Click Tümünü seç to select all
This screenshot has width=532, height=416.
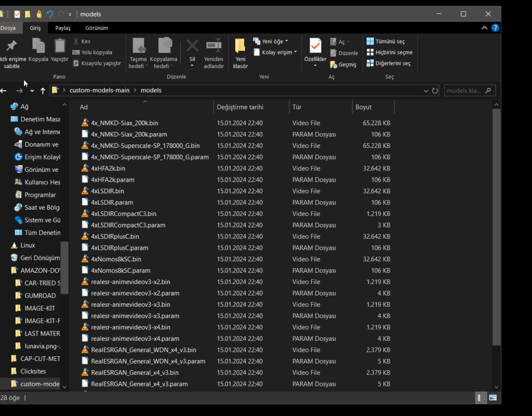point(386,42)
